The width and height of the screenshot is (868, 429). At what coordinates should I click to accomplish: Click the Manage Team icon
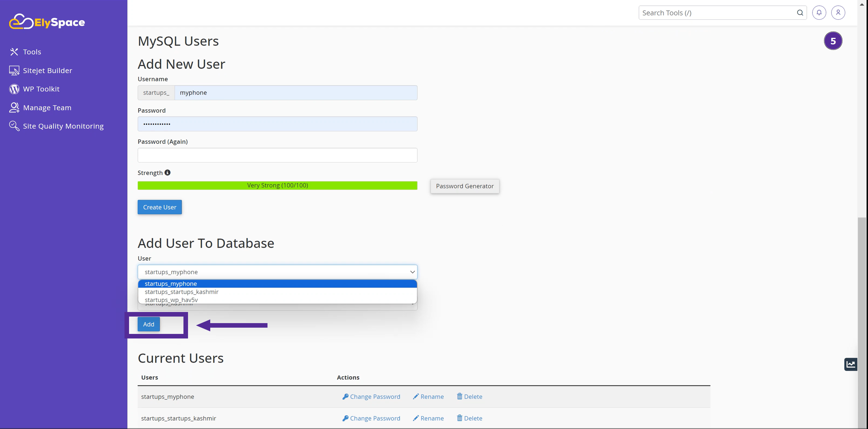13,107
